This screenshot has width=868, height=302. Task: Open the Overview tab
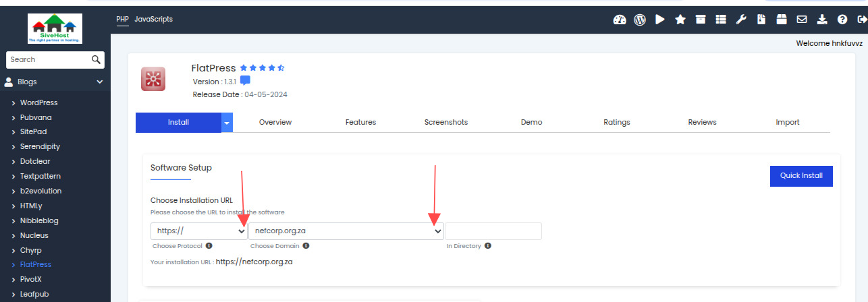point(275,123)
